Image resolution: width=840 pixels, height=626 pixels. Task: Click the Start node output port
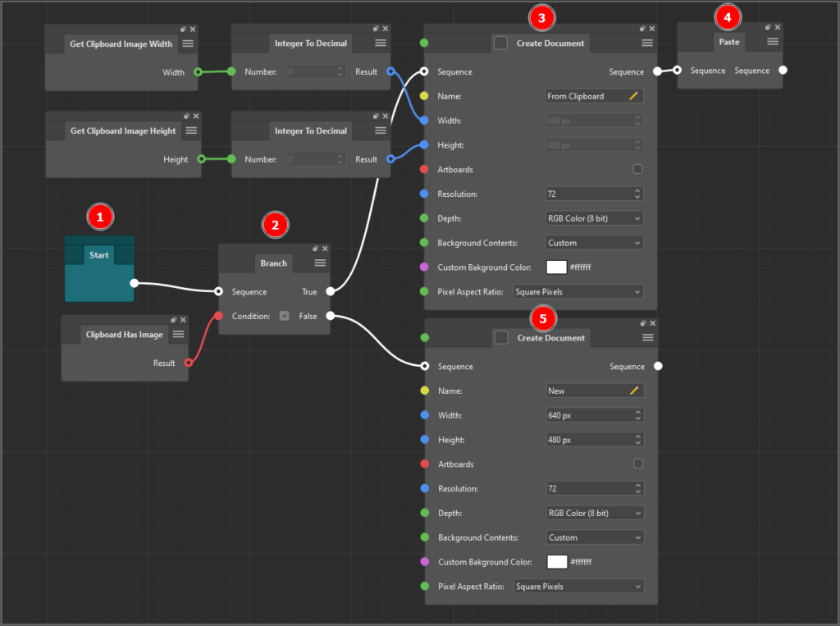pos(135,283)
